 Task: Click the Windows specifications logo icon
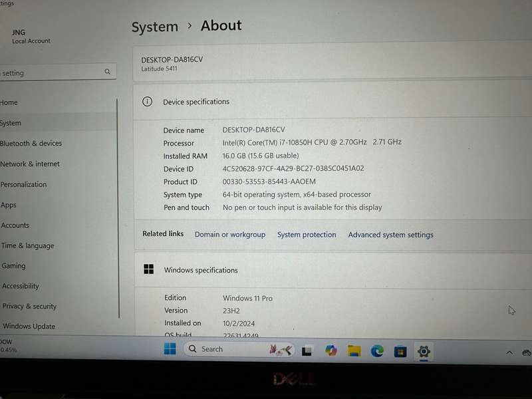coord(148,269)
